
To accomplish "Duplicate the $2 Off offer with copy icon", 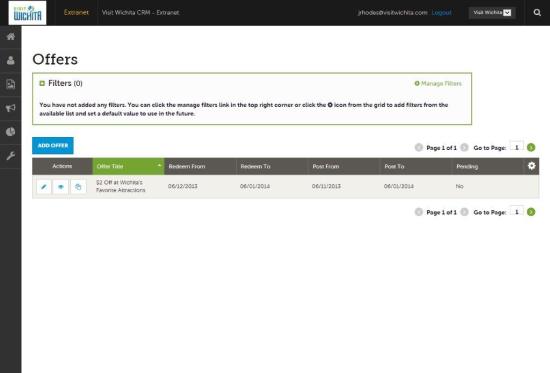I will [x=78, y=187].
